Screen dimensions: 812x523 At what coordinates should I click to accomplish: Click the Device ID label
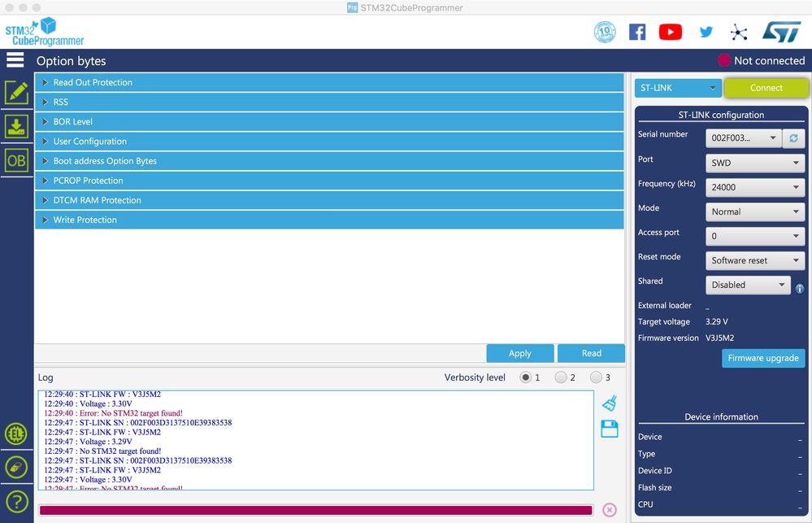(x=654, y=471)
